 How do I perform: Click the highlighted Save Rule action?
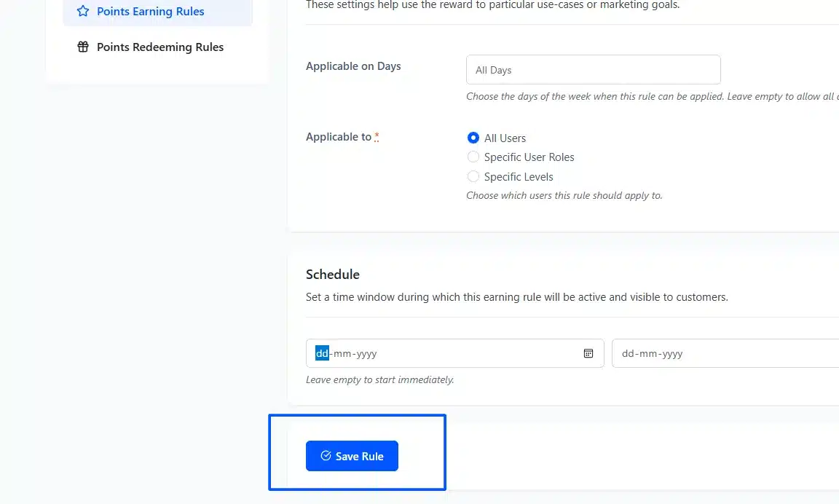point(352,455)
